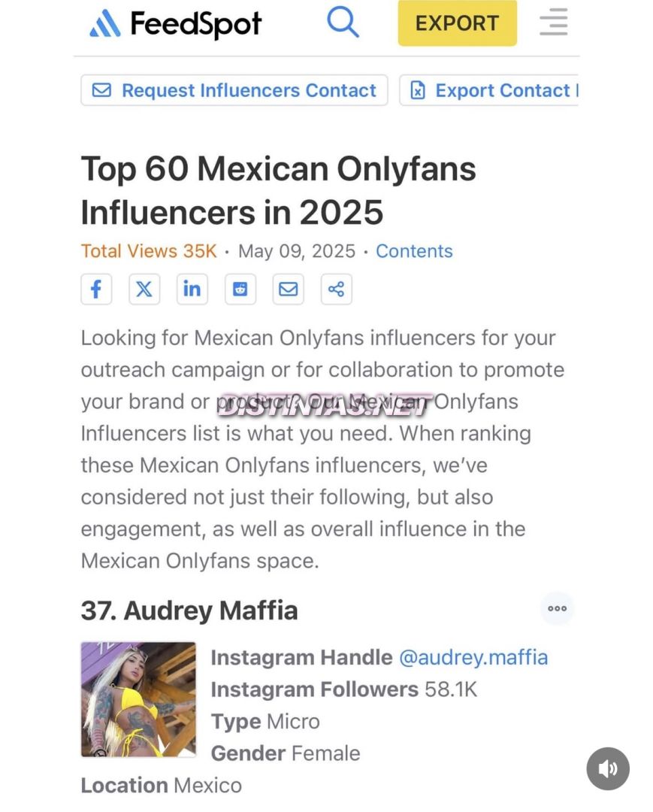
Task: Click the FeedSpot logo
Action: pos(176,24)
